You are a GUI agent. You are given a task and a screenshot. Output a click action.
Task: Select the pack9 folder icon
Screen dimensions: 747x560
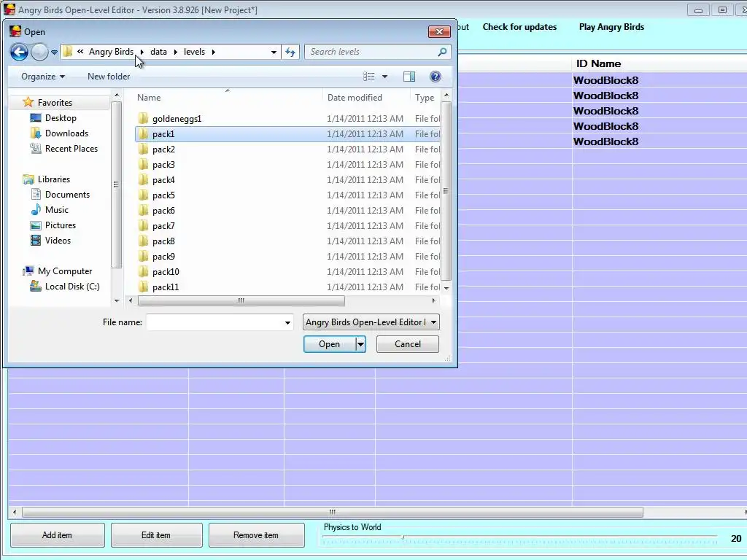click(143, 256)
